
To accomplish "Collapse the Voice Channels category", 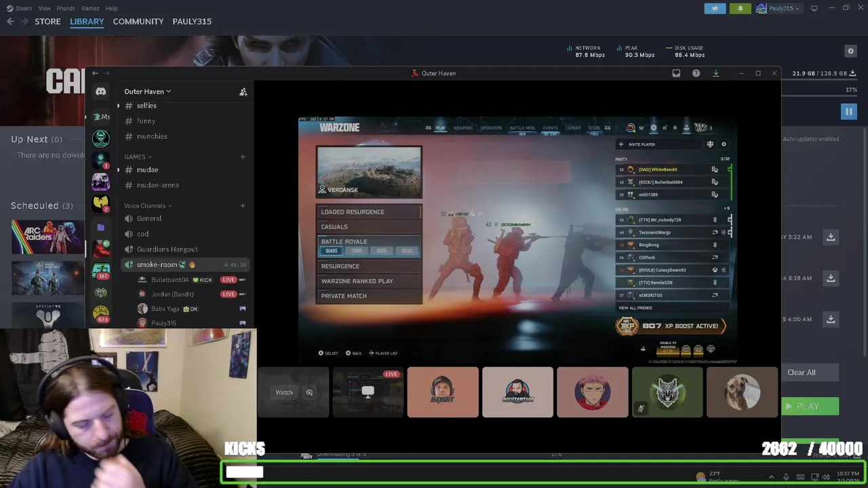I will pos(148,205).
